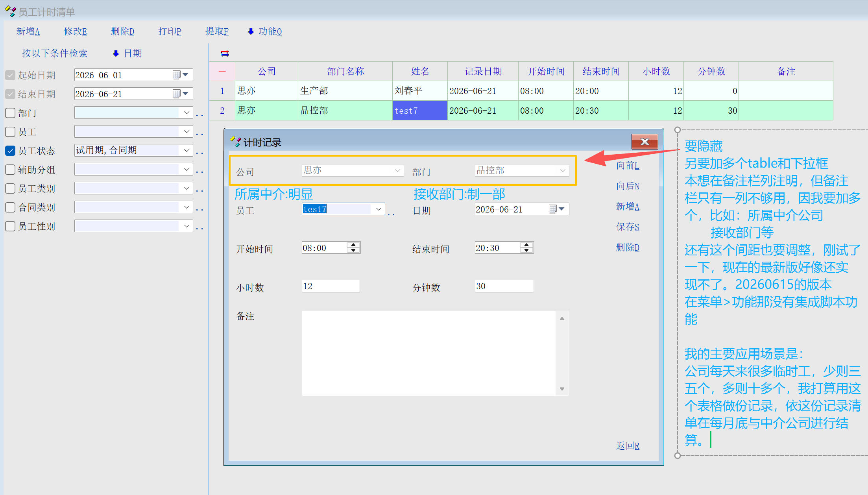Click the 生产部 cell in the table
Image resolution: width=868 pixels, height=495 pixels.
pos(345,91)
